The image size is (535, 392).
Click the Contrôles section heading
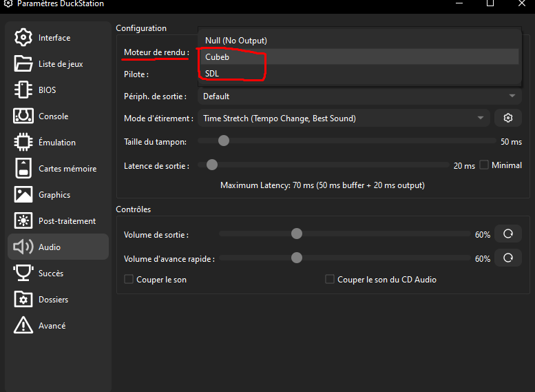(134, 209)
